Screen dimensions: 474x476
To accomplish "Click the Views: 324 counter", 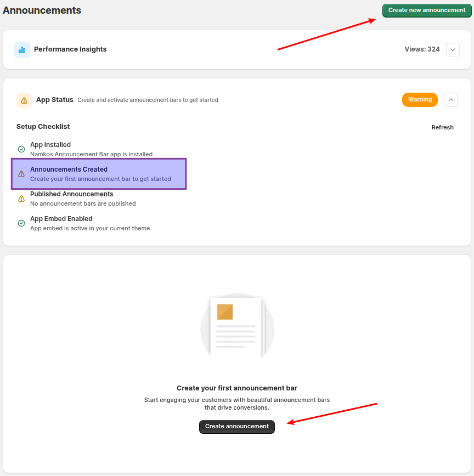I will (422, 49).
